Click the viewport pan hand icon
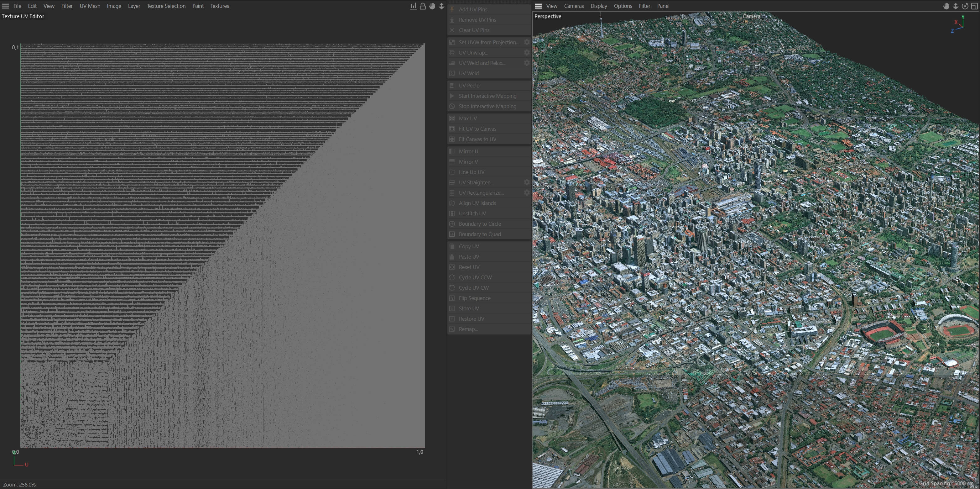The image size is (980, 489). click(x=946, y=6)
